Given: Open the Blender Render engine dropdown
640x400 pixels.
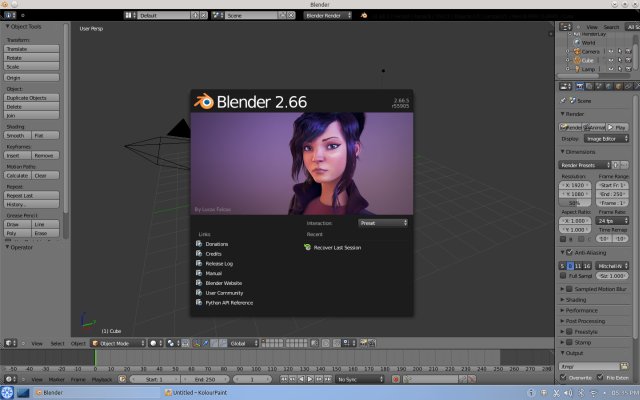Looking at the screenshot, I should [328, 15].
